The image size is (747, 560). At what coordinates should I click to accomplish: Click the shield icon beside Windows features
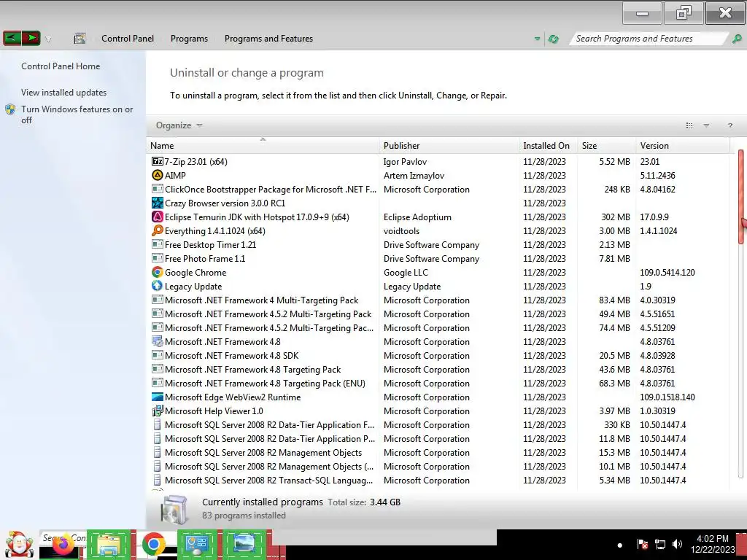click(x=10, y=109)
